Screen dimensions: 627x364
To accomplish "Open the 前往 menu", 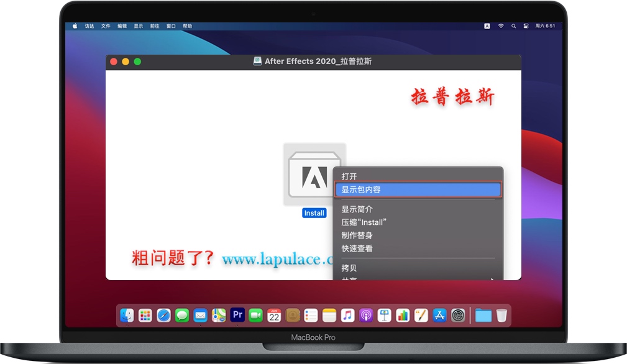I will (155, 26).
